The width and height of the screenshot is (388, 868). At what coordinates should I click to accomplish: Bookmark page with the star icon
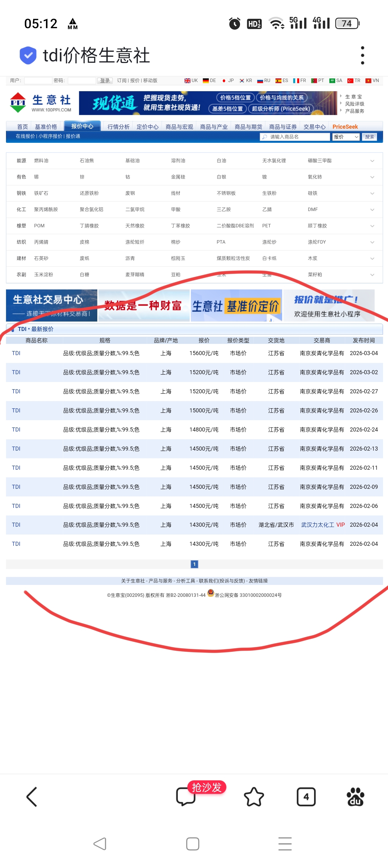(254, 797)
